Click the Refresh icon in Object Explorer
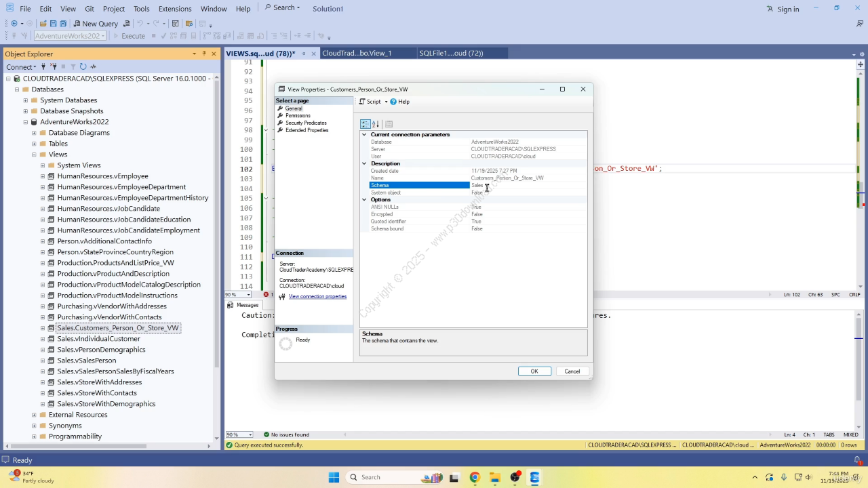This screenshot has width=868, height=488. point(83,66)
